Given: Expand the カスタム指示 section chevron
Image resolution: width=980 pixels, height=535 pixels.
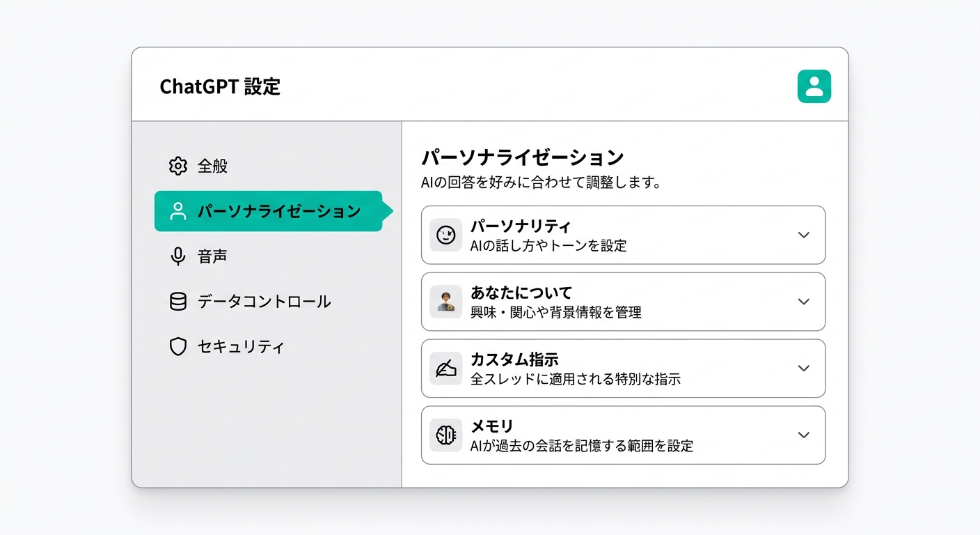Looking at the screenshot, I should (803, 368).
